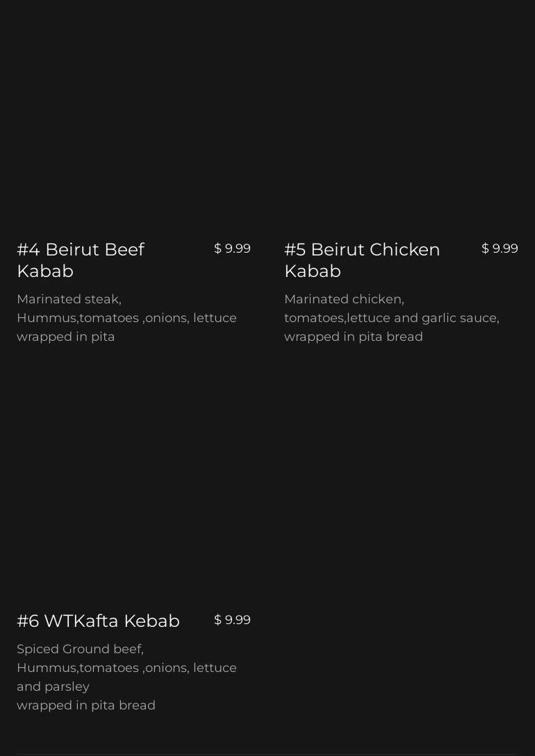
Task: Click the 'and parsley' text line
Action: [53, 687]
